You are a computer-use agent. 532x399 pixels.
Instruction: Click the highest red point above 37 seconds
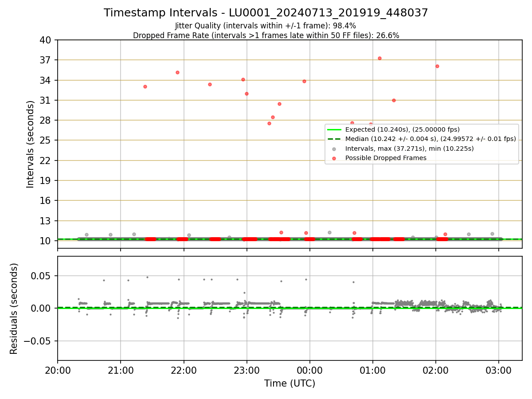379,58
